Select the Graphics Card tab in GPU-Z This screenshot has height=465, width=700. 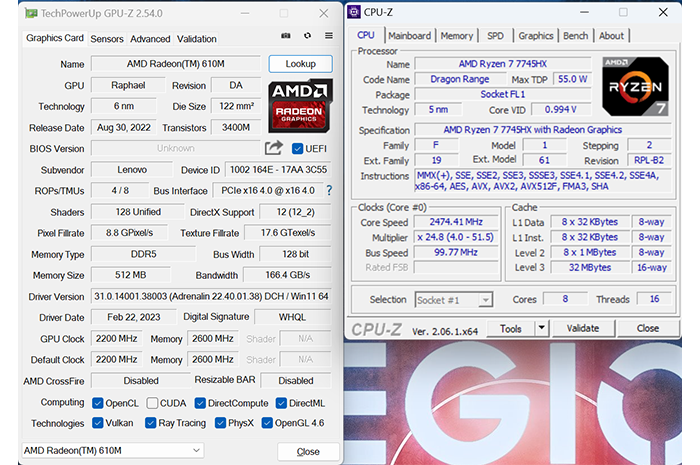(55, 38)
